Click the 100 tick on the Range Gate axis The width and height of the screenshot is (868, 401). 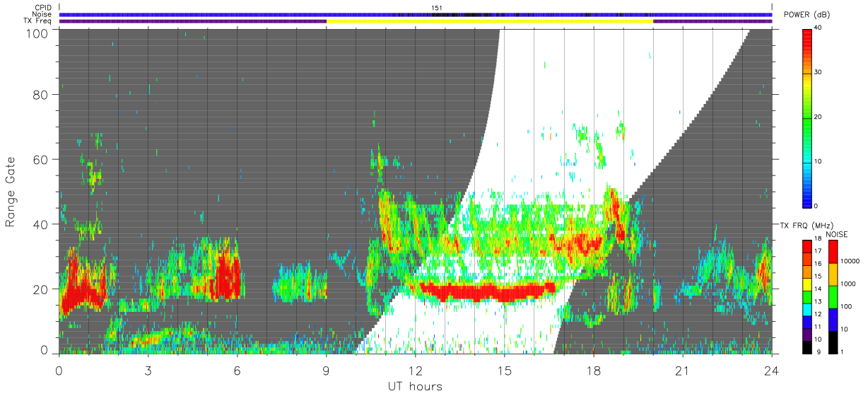click(35, 34)
